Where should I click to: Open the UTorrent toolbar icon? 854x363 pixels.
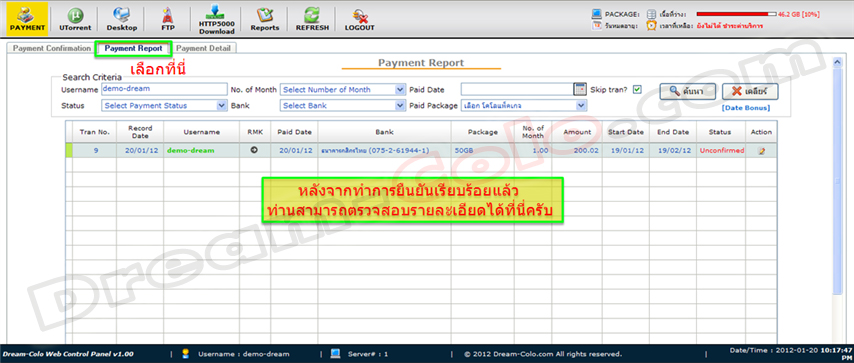coord(75,19)
